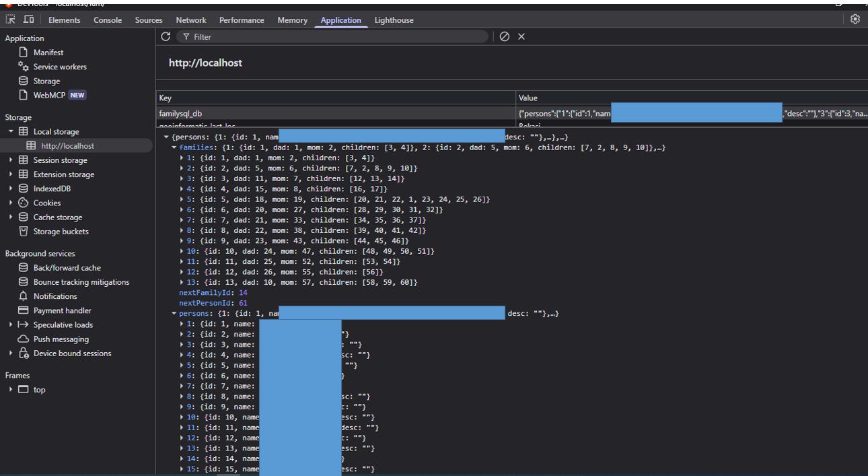Click the Key column header
Viewport: 868px width, 476px height.
point(336,98)
